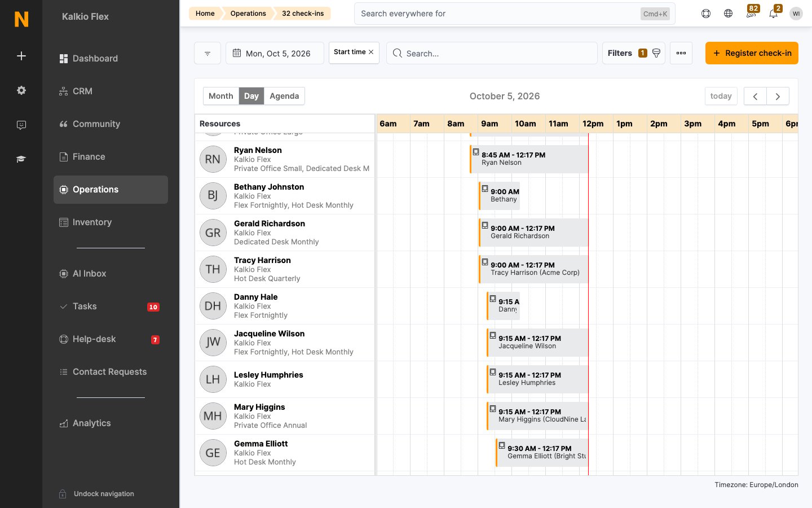Focus the check-ins Search field
The height and width of the screenshot is (508, 812).
pyautogui.click(x=492, y=53)
